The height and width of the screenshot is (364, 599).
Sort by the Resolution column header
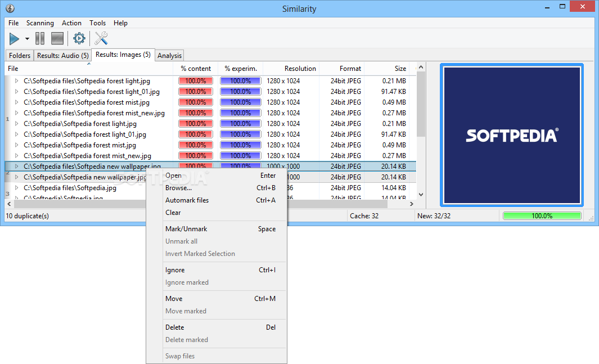[x=291, y=69]
